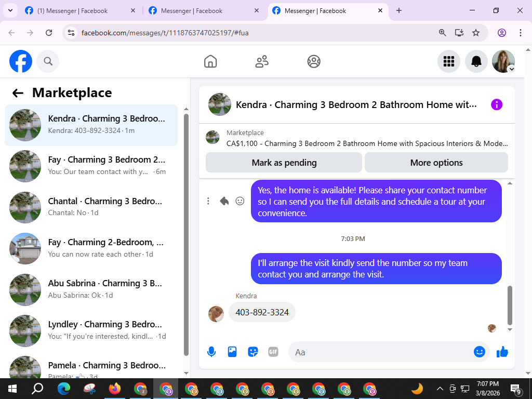The width and height of the screenshot is (532, 399).
Task: Open tab search dropdown chevron
Action: click(10, 10)
